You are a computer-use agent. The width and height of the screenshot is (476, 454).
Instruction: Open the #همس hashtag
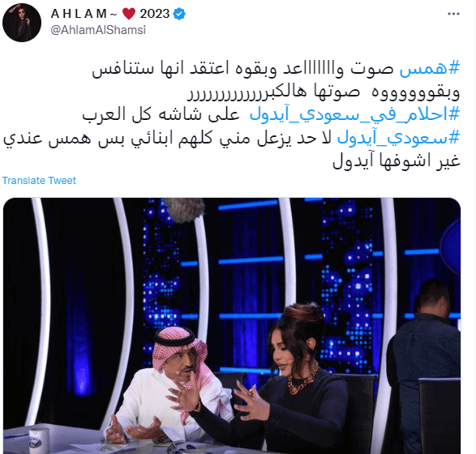pos(430,69)
